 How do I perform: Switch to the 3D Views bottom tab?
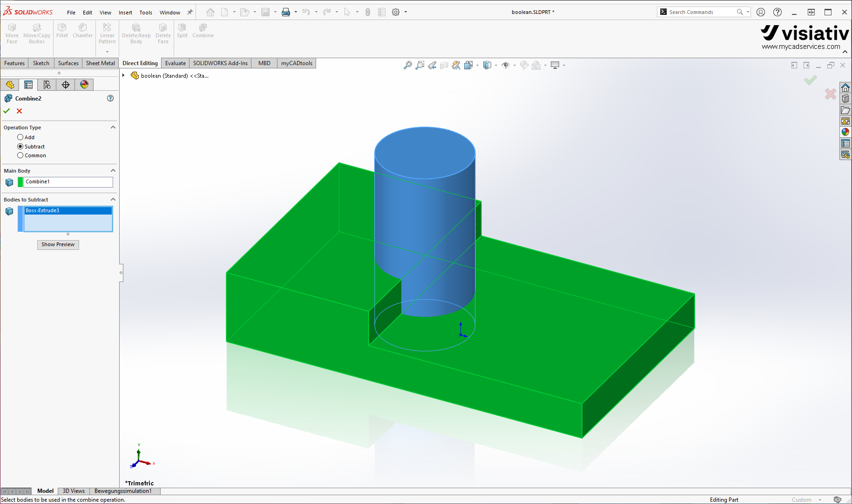point(74,491)
